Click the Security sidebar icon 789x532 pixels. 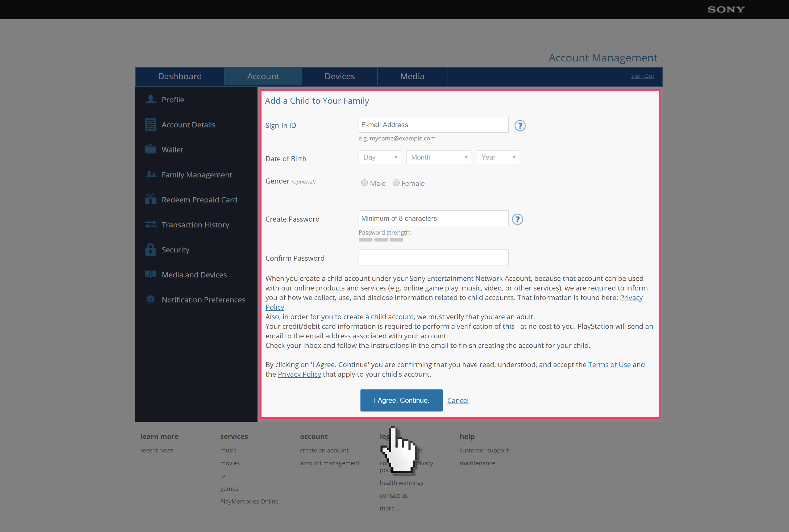coord(150,250)
